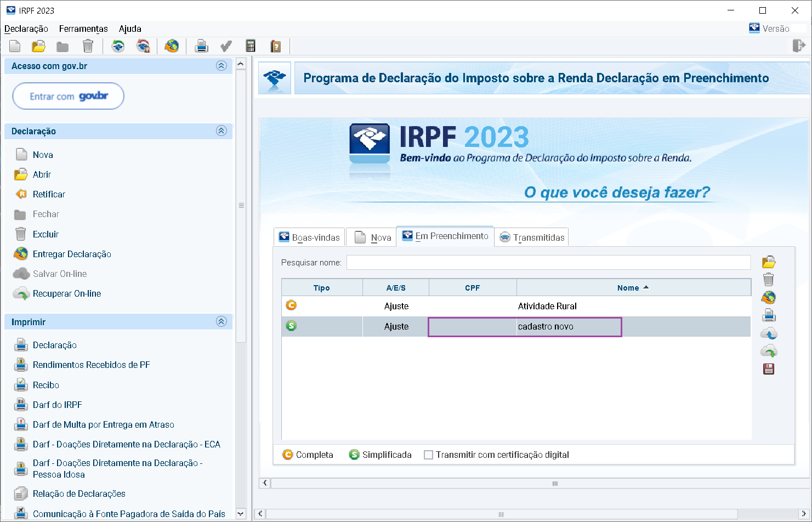Click Recuperar On-line in the sidebar
812x522 pixels.
pyautogui.click(x=67, y=293)
